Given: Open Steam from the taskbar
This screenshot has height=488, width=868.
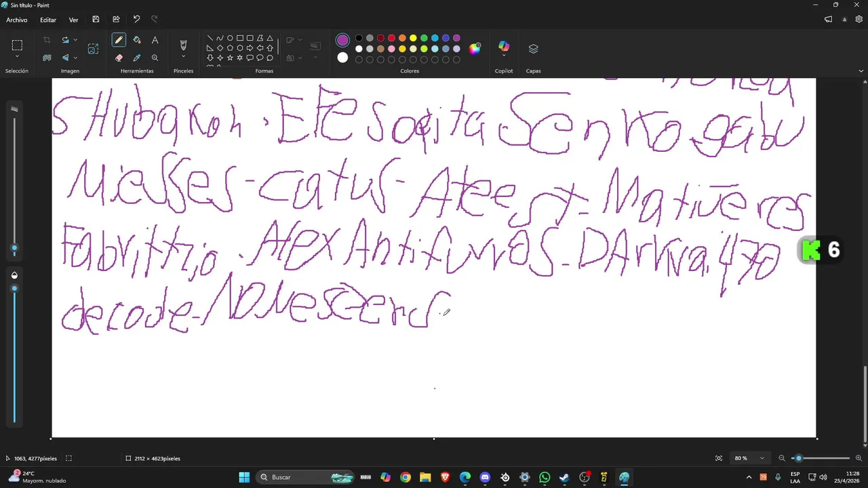Looking at the screenshot, I should pyautogui.click(x=564, y=477).
